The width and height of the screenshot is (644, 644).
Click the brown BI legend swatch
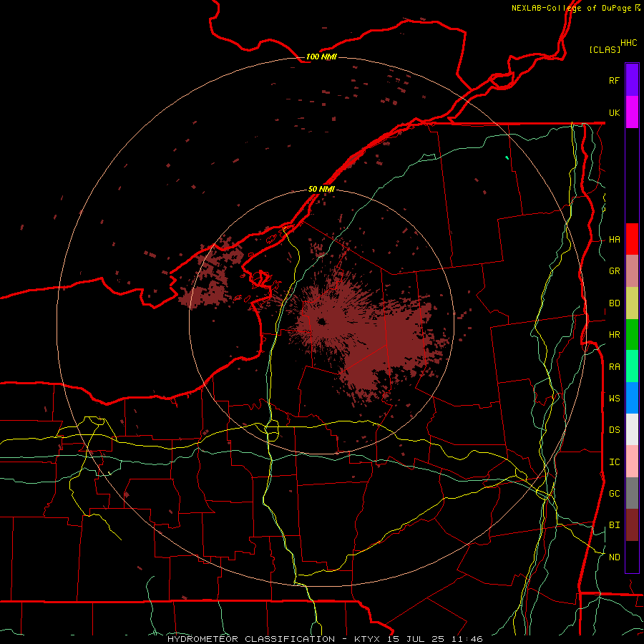(x=632, y=525)
